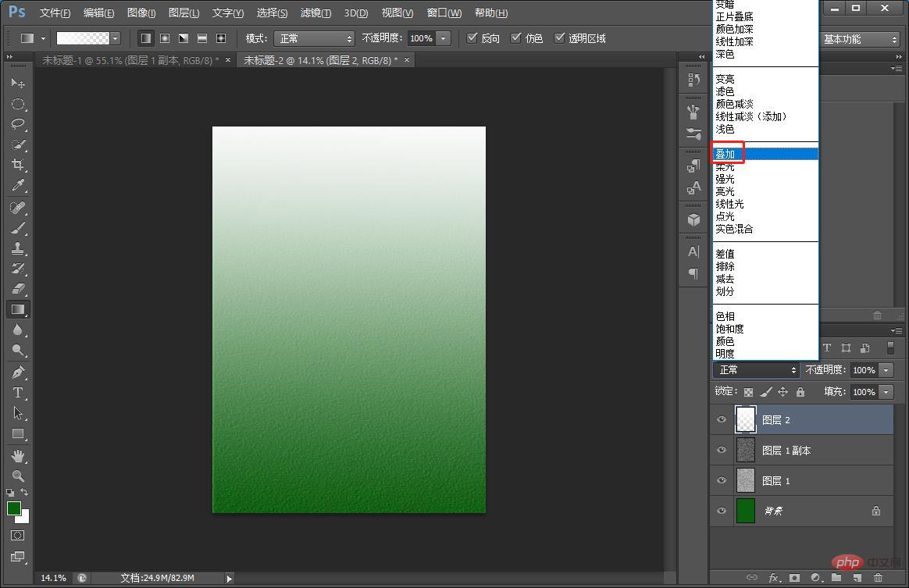Select the Horizontal Type tool
This screenshot has width=909, height=588.
(x=17, y=393)
